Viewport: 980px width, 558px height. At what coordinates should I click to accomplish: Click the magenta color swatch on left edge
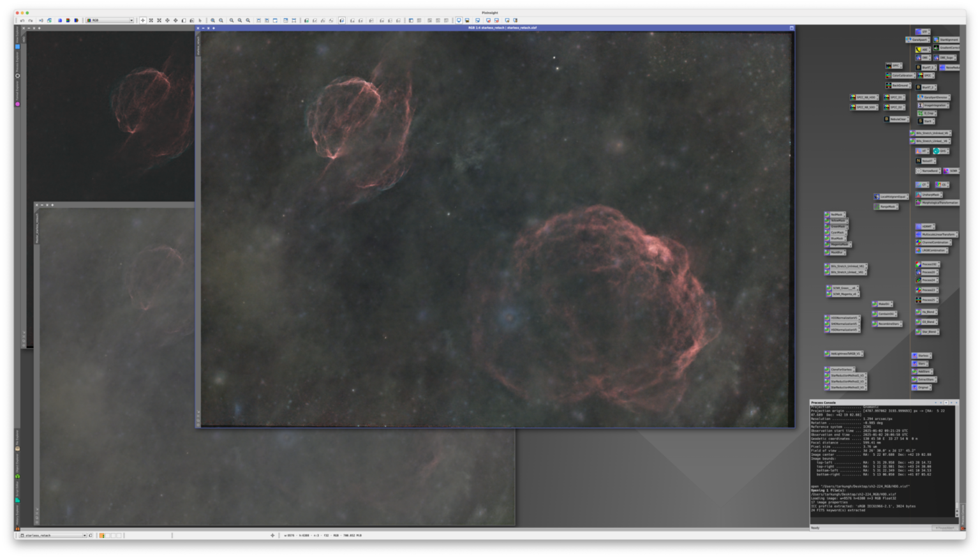coord(17,103)
